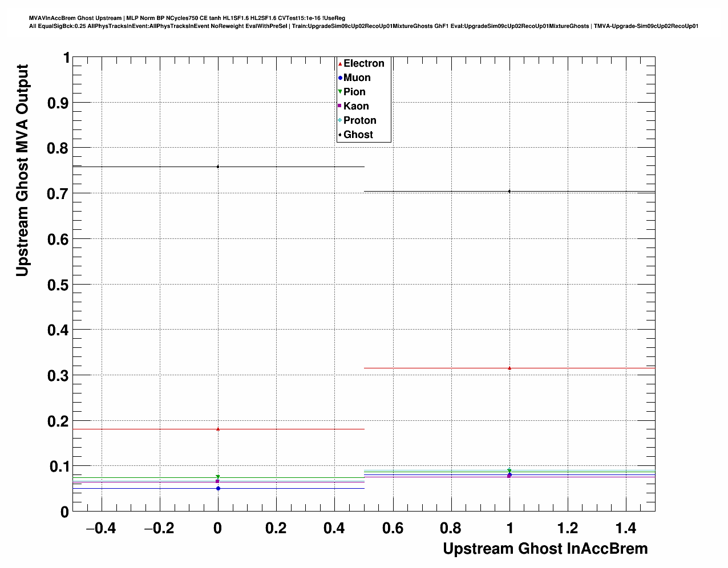Select the purple Kaon square legend marker
728x568 pixels.
pos(340,106)
